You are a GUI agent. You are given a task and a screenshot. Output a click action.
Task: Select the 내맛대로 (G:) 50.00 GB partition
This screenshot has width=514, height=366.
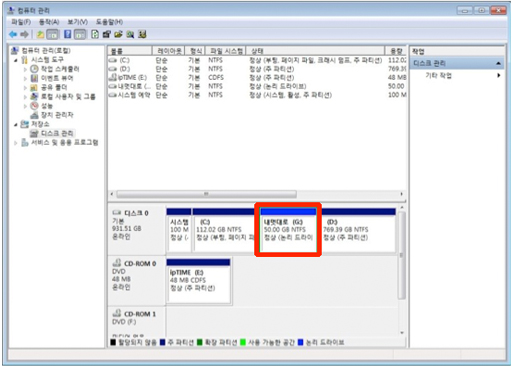(288, 230)
